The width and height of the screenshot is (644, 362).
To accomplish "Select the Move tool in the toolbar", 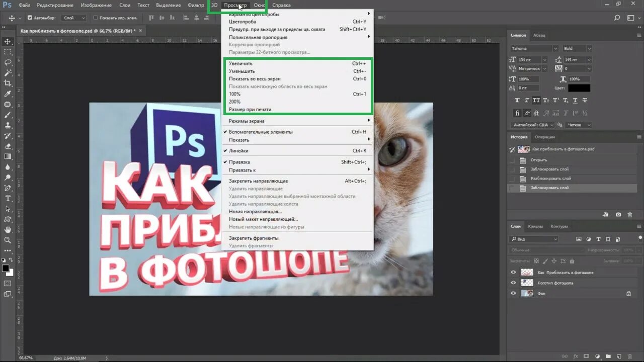I will pos(8,41).
